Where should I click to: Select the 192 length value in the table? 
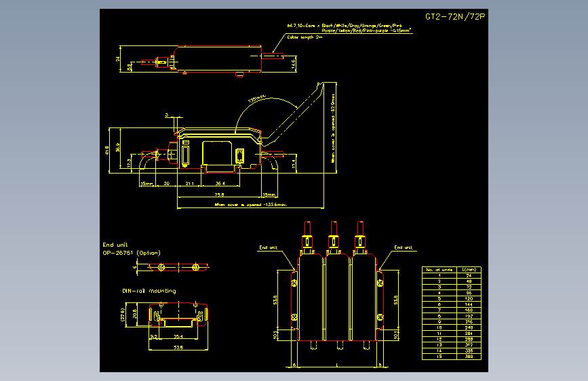point(469,316)
